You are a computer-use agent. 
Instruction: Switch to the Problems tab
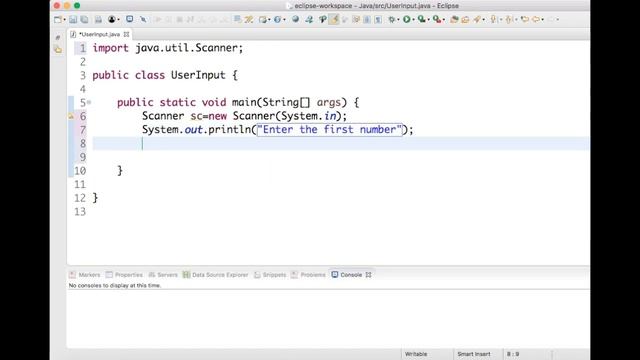tap(309, 275)
